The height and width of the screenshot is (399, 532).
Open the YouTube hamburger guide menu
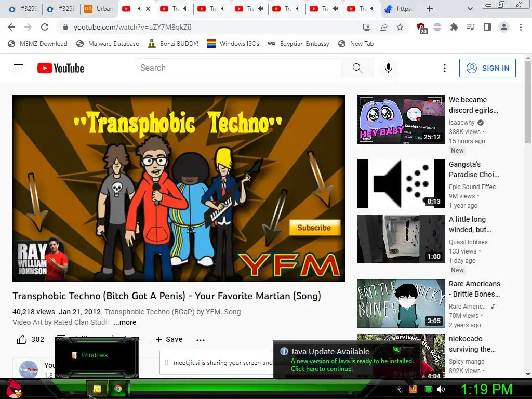(19, 68)
